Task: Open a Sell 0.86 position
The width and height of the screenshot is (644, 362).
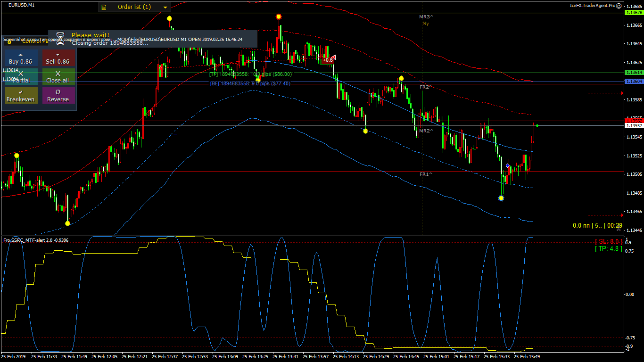Action: point(58,58)
